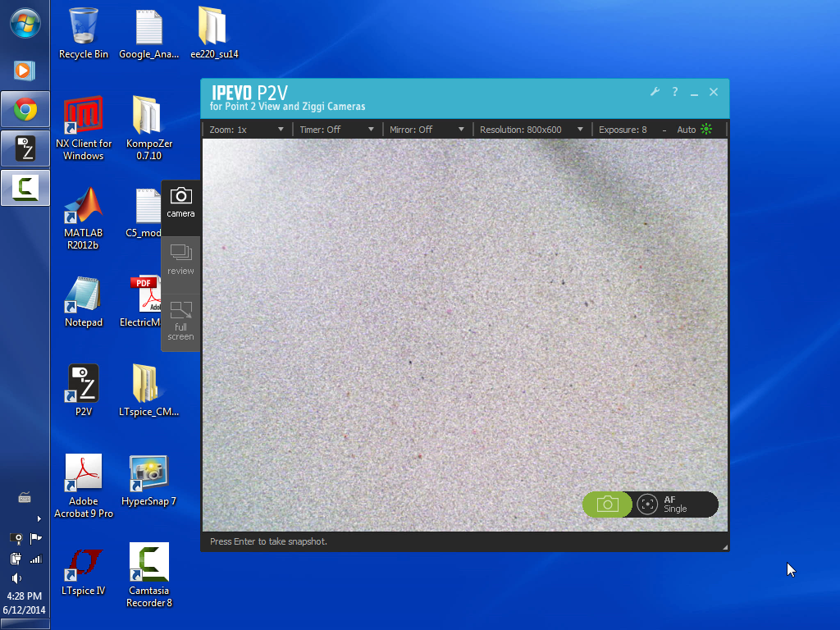Switch to the review mode tab

(x=180, y=265)
